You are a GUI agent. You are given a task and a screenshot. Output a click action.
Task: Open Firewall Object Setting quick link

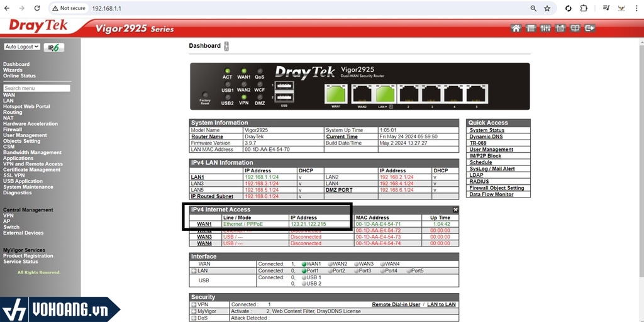[497, 188]
